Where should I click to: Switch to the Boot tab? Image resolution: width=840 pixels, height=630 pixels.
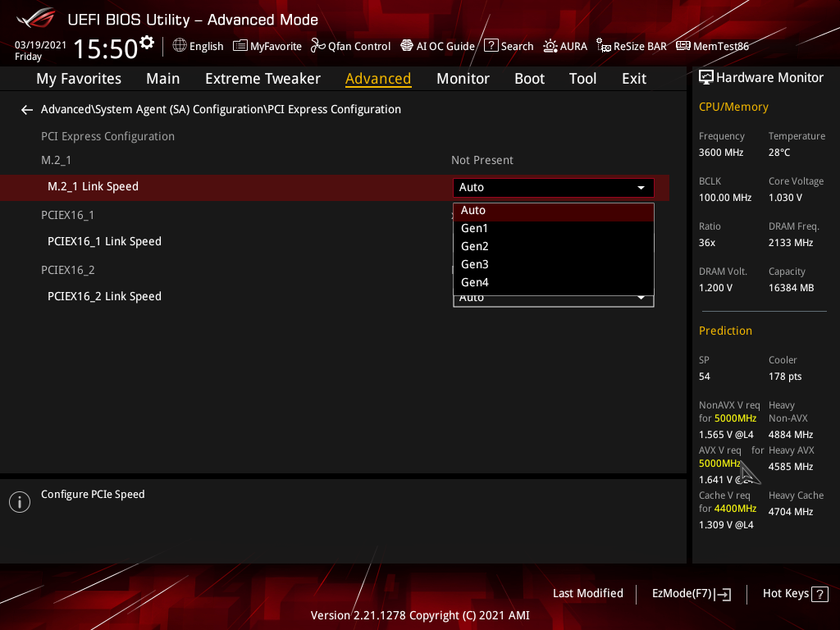pyautogui.click(x=529, y=79)
